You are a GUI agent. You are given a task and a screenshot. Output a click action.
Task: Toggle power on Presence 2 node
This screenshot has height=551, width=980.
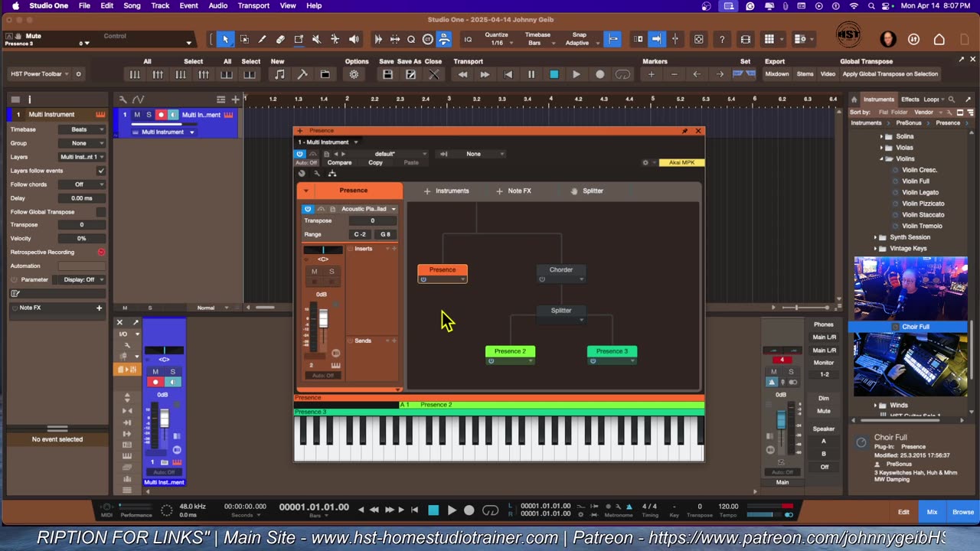click(x=491, y=360)
